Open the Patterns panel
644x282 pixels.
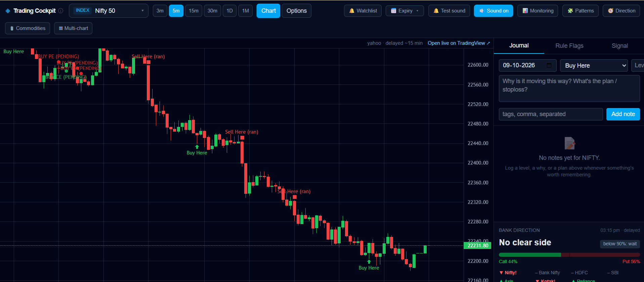581,11
